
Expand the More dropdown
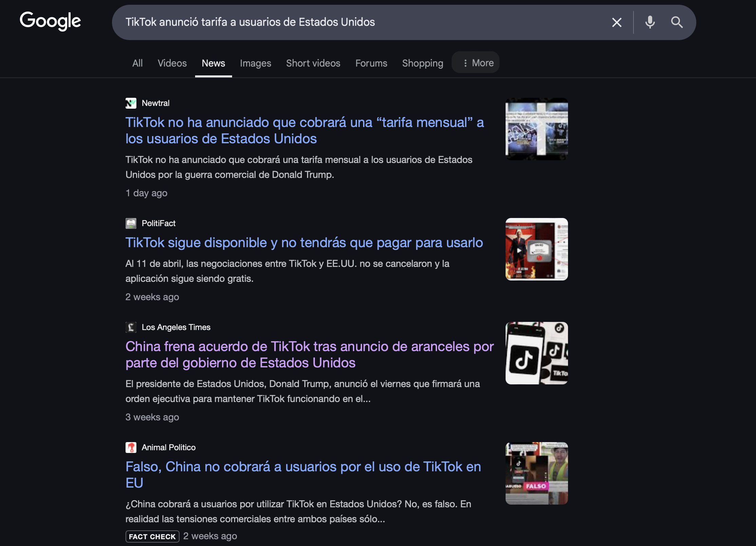click(x=475, y=62)
